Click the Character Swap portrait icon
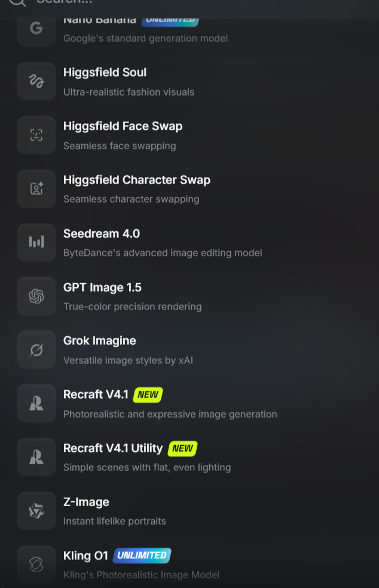This screenshot has width=379, height=588. 36,189
